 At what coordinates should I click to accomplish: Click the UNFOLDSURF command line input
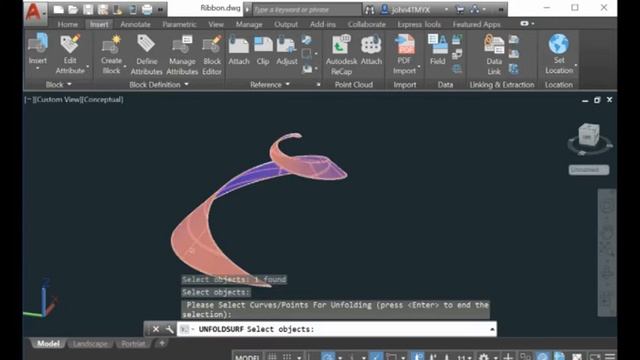pyautogui.click(x=337, y=329)
